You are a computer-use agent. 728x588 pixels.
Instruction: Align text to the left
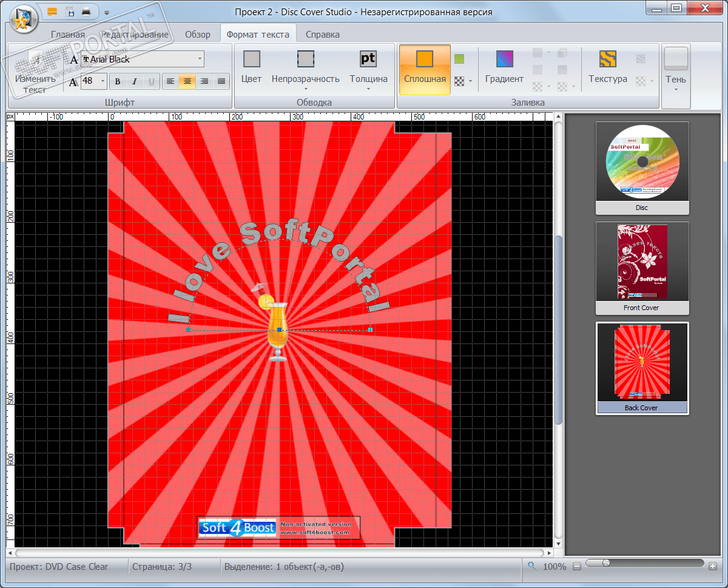point(170,81)
